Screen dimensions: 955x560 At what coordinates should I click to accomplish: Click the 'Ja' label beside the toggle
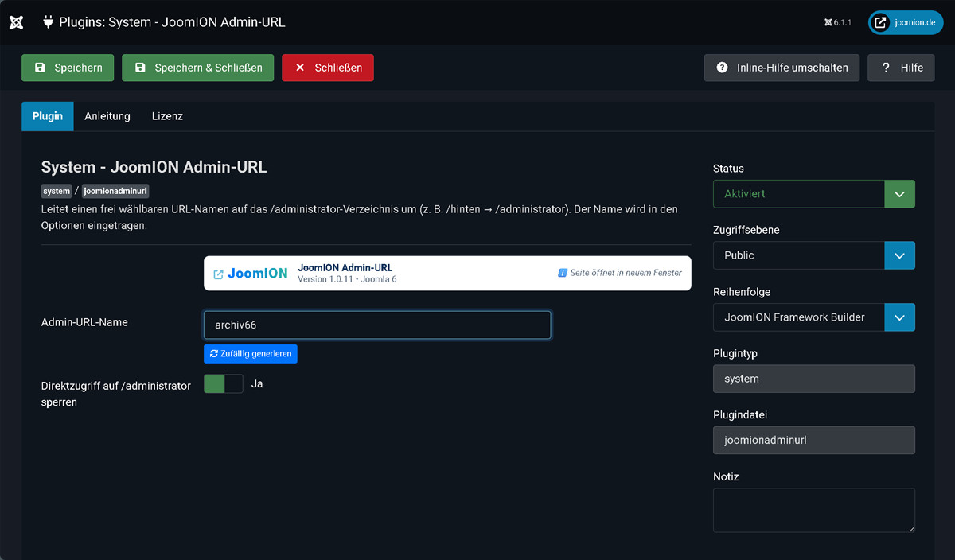pyautogui.click(x=257, y=383)
